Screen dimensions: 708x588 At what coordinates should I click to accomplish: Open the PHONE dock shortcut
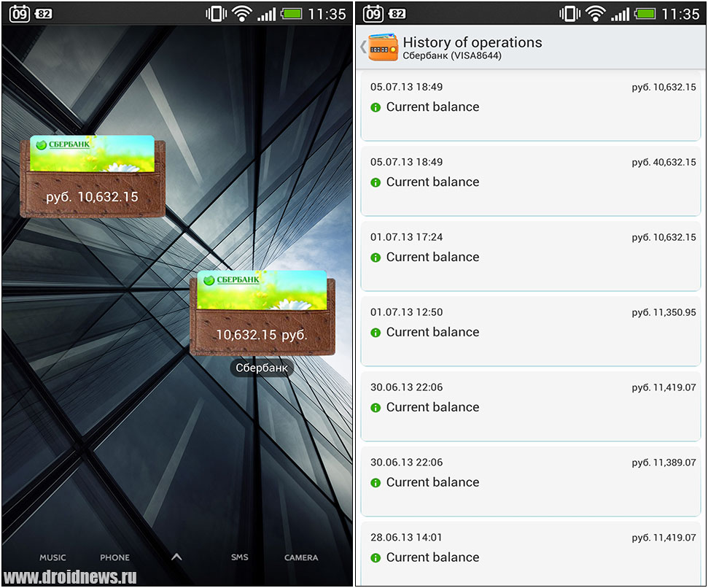114,558
